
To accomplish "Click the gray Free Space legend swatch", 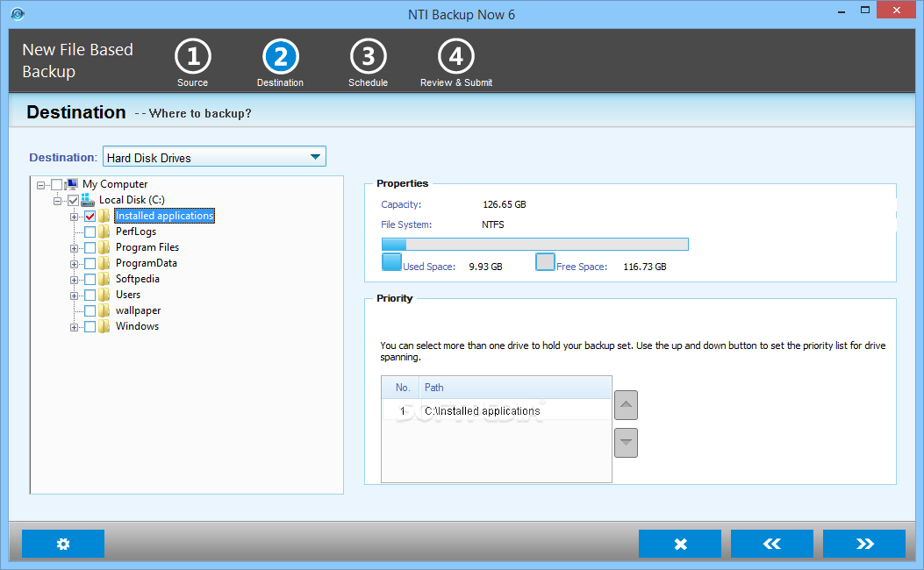I will pyautogui.click(x=545, y=262).
